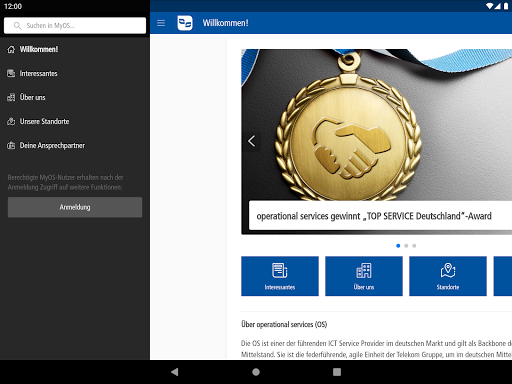512x384 pixels.
Task: Click the newspaper icon beside Interessantes
Action: (x=11, y=73)
